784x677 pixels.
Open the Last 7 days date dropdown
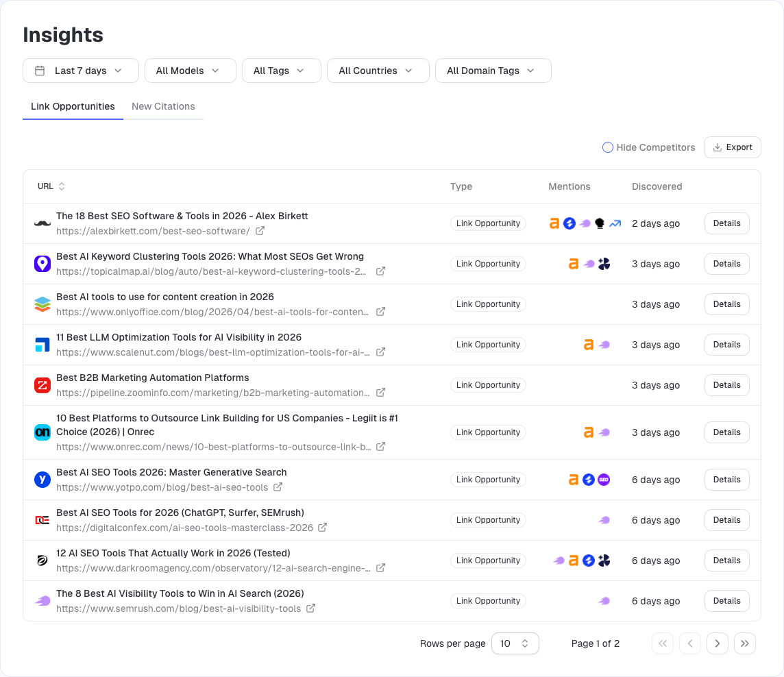80,71
